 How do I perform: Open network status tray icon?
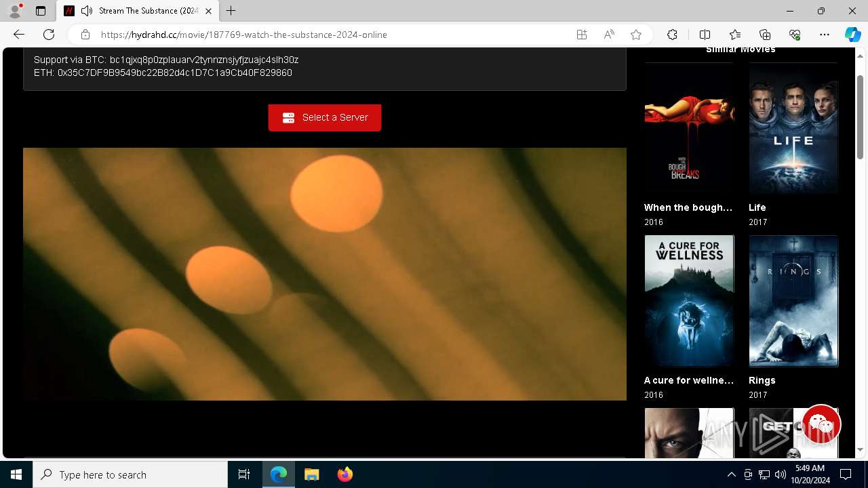(764, 474)
